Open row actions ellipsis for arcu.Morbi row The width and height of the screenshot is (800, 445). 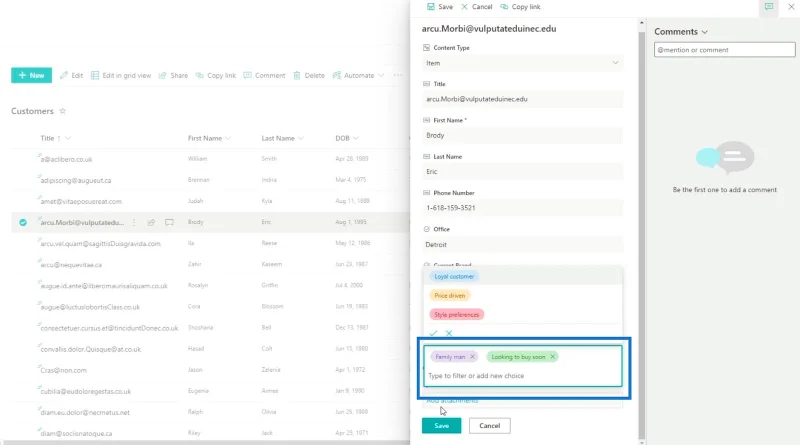[x=134, y=222]
